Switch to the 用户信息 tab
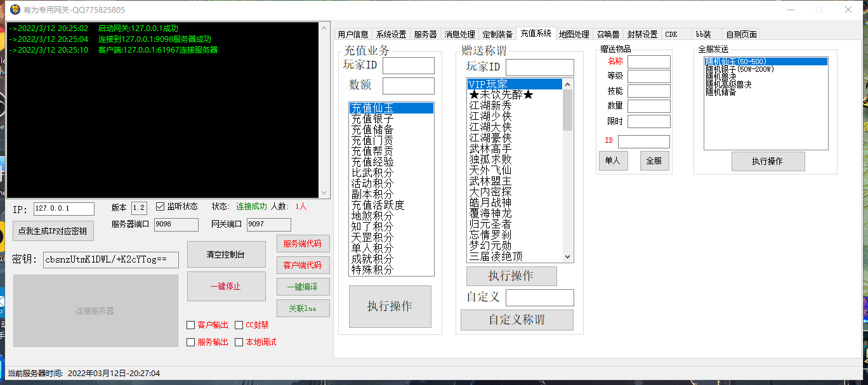 click(x=353, y=34)
